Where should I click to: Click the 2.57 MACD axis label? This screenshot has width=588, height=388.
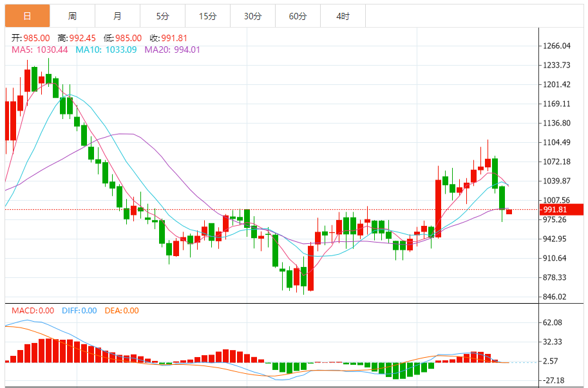click(x=550, y=362)
